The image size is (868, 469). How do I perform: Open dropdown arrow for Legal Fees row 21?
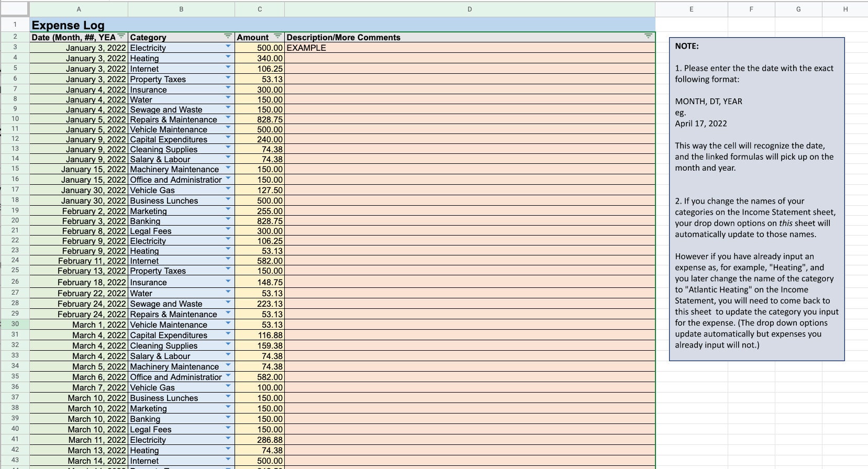tap(228, 230)
